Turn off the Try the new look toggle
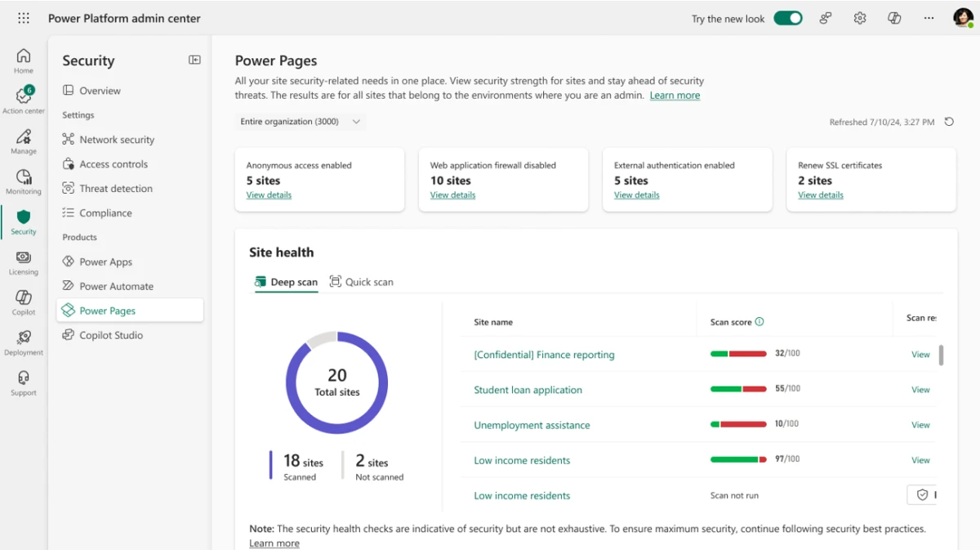 [x=787, y=16]
